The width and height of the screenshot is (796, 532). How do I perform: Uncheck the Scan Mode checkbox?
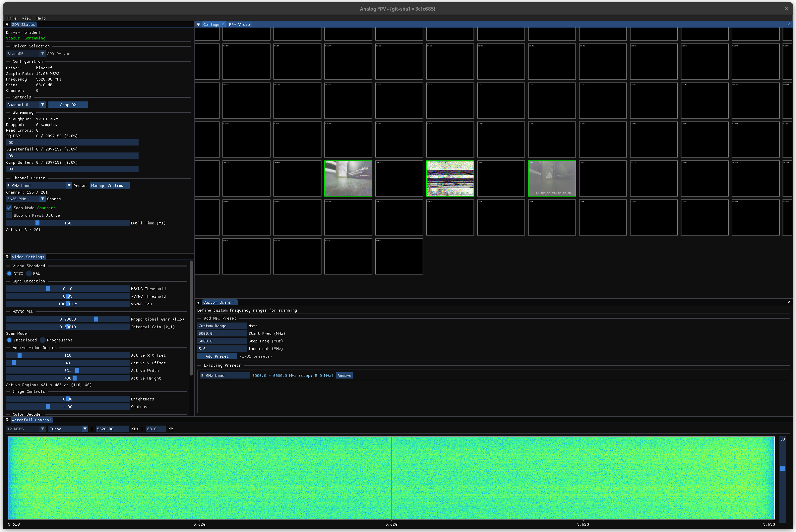click(9, 208)
